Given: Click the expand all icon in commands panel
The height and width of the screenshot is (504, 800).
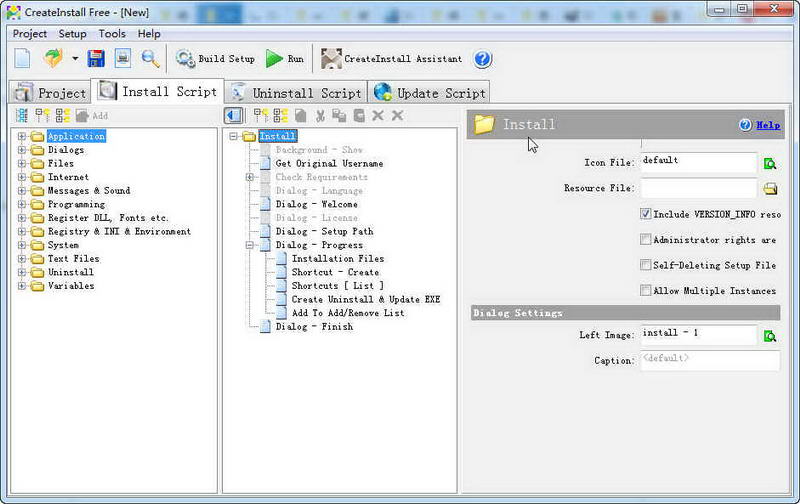Looking at the screenshot, I should click(x=42, y=116).
